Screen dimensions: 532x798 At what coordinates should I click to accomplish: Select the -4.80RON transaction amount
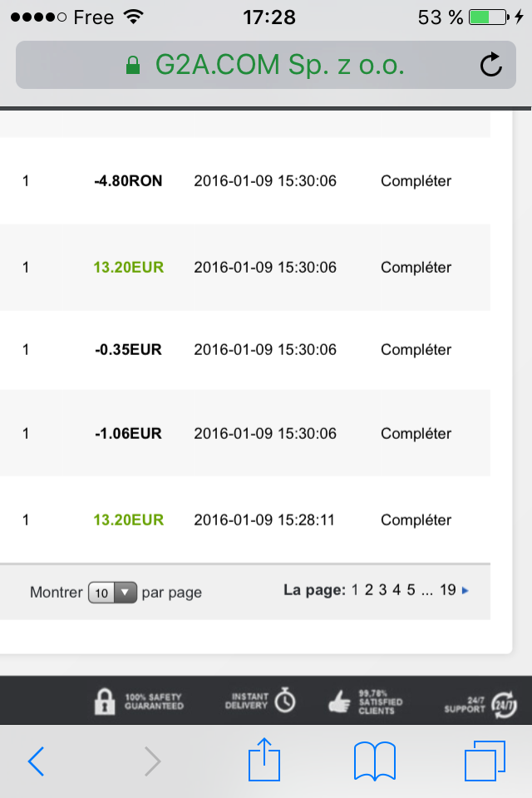(x=128, y=180)
